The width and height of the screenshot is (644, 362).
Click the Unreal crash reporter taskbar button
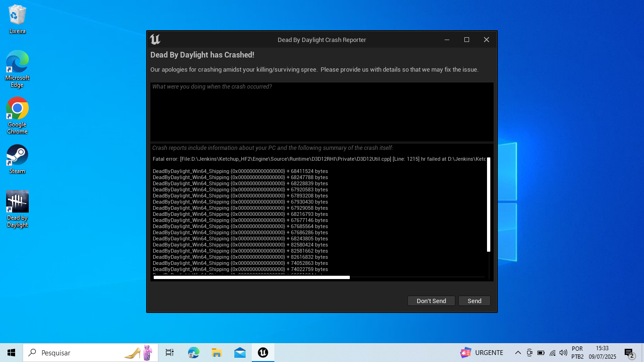[x=263, y=353]
